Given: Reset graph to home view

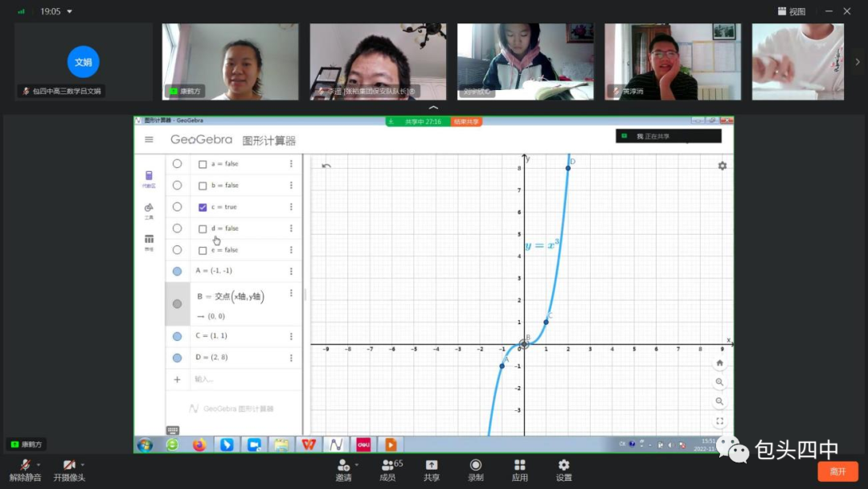Looking at the screenshot, I should (x=719, y=364).
